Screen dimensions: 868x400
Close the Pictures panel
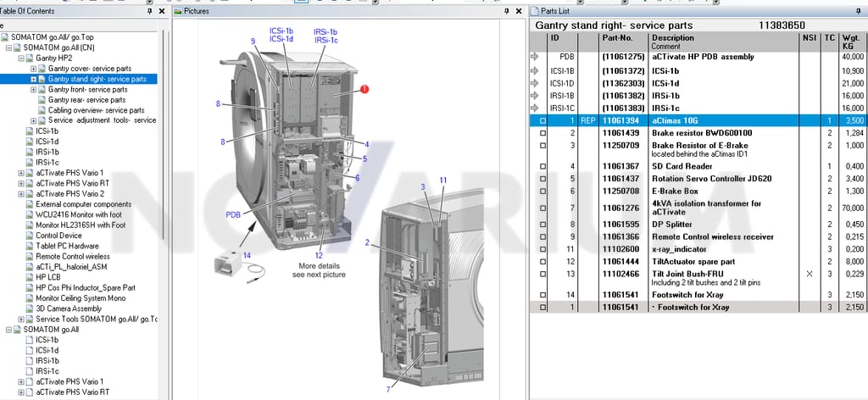(519, 11)
